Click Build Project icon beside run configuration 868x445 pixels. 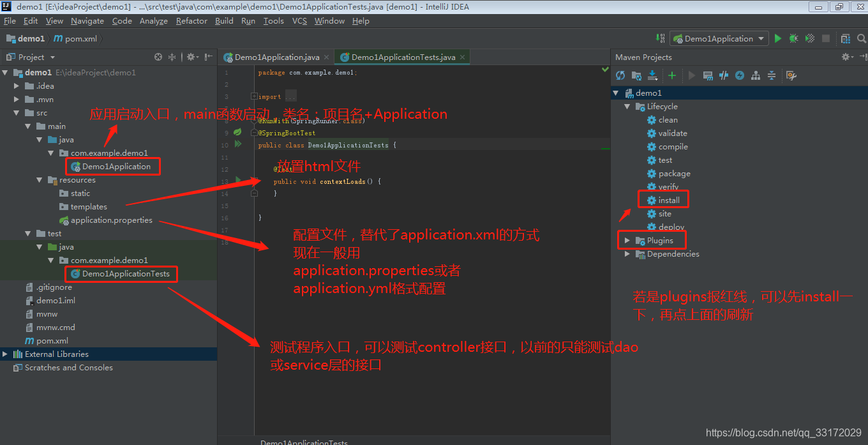coord(661,38)
